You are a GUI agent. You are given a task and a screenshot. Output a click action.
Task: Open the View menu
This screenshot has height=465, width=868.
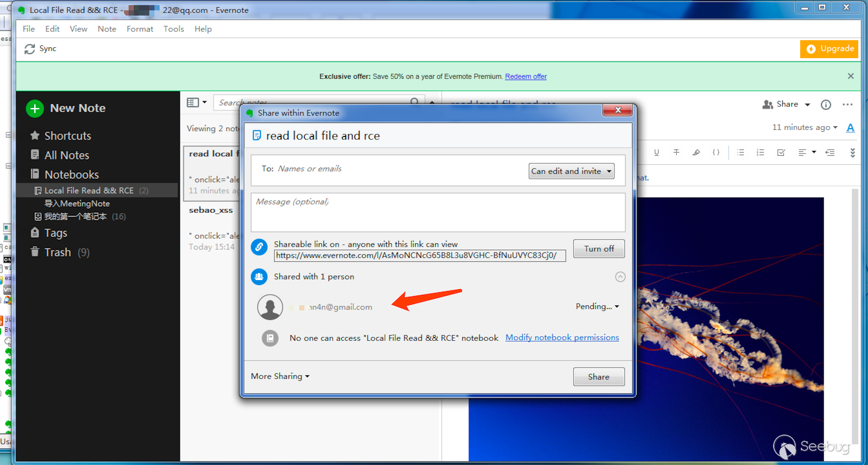tap(78, 29)
